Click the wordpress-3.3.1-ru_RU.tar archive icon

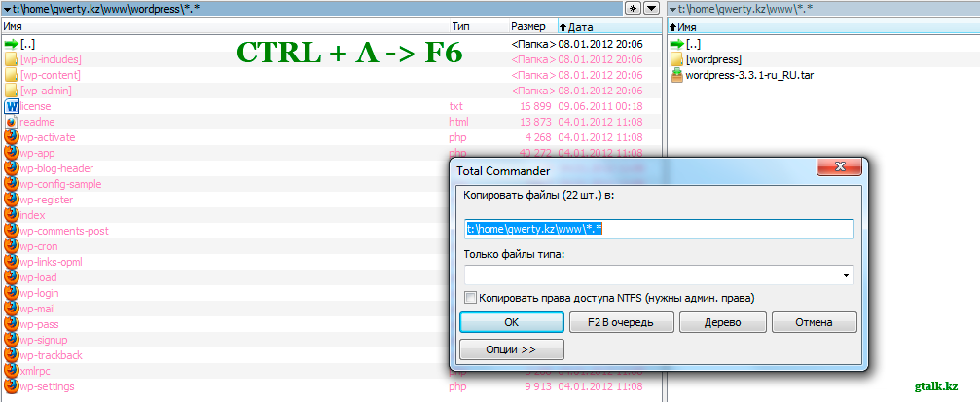click(x=677, y=75)
